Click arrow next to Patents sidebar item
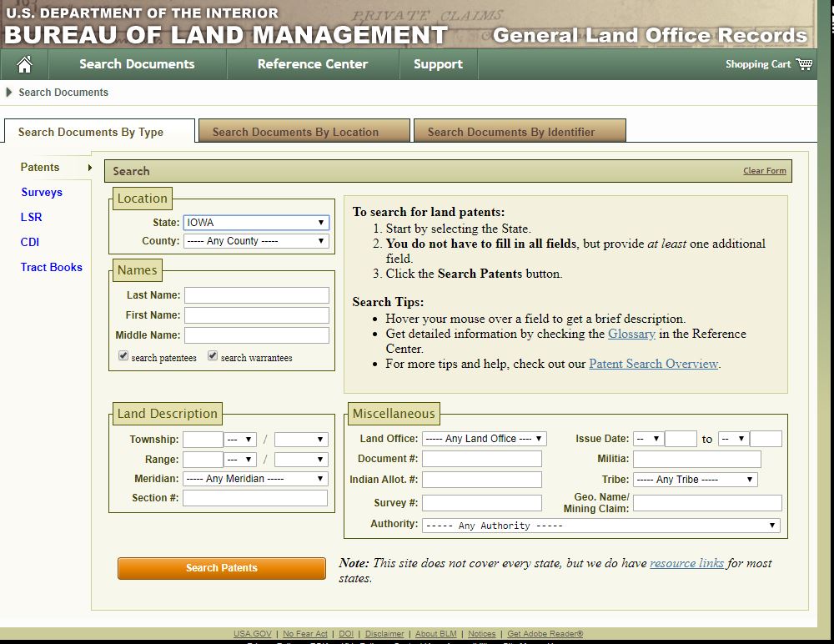This screenshot has width=834, height=644. pos(90,168)
